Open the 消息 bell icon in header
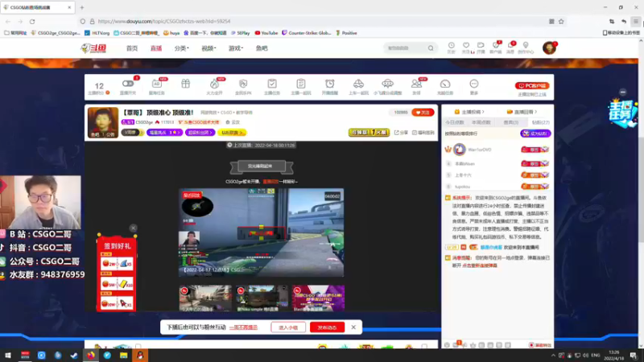This screenshot has height=362, width=644. coord(510,47)
